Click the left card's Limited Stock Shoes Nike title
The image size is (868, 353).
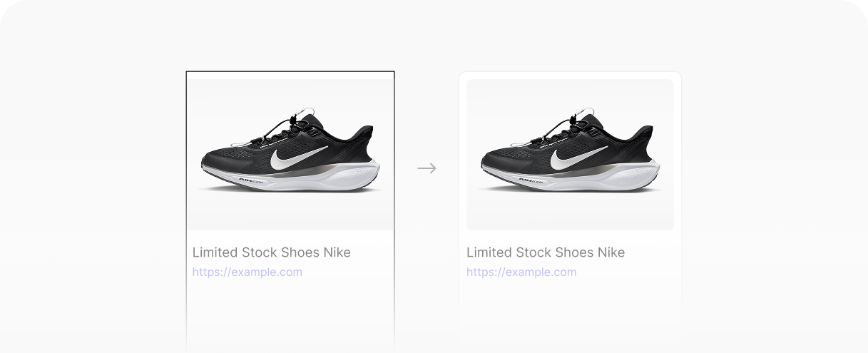271,252
